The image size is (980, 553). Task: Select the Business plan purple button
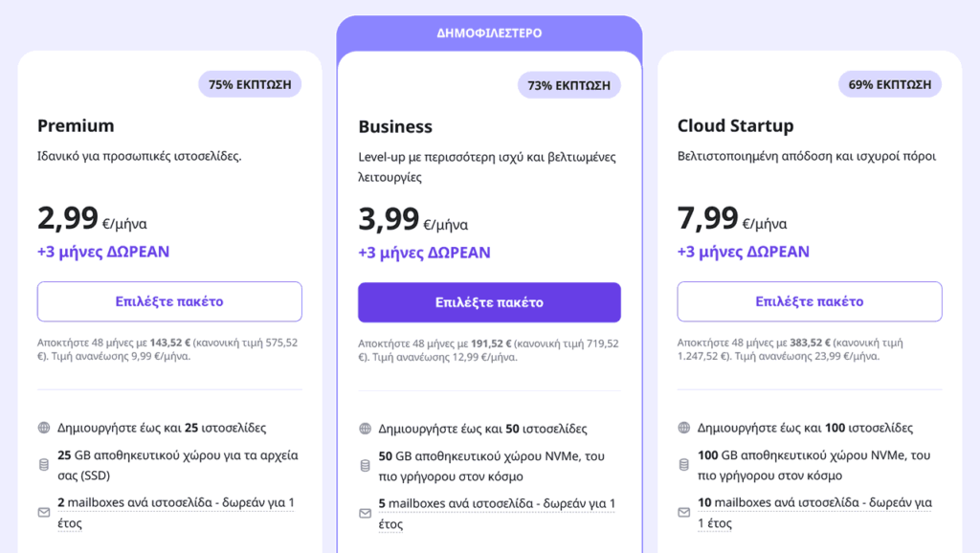[489, 302]
